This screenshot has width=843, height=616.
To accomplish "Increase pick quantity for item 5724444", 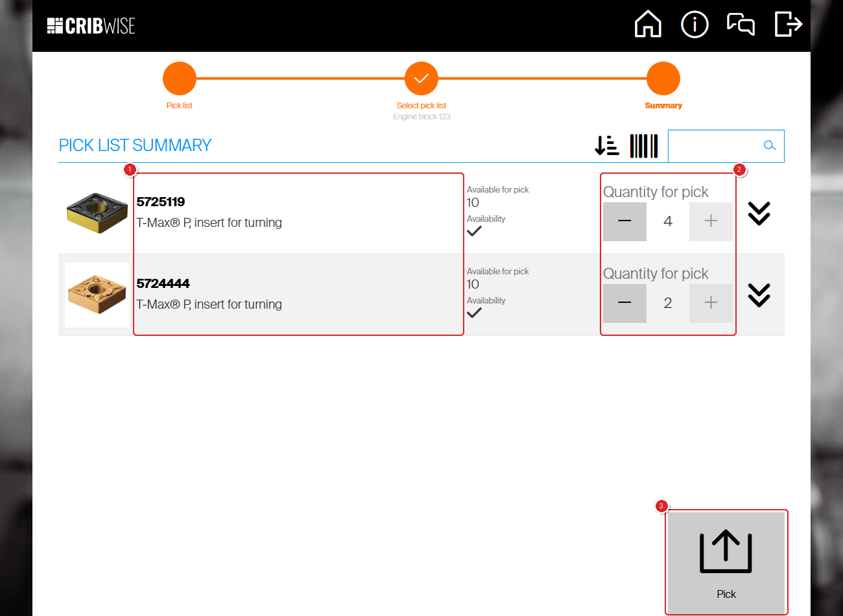I will [711, 303].
